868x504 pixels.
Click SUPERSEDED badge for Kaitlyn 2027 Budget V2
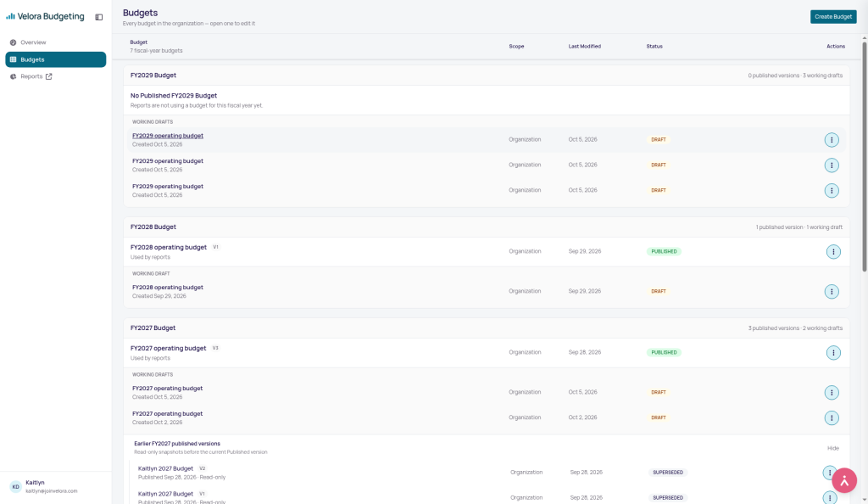(x=668, y=473)
